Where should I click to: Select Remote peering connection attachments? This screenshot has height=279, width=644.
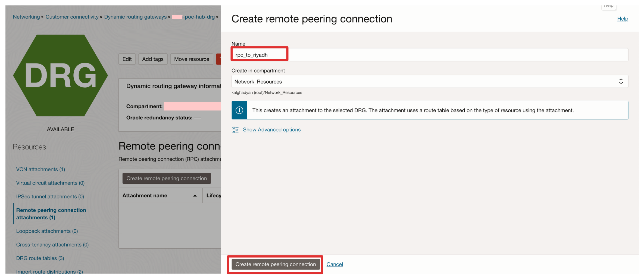51,214
